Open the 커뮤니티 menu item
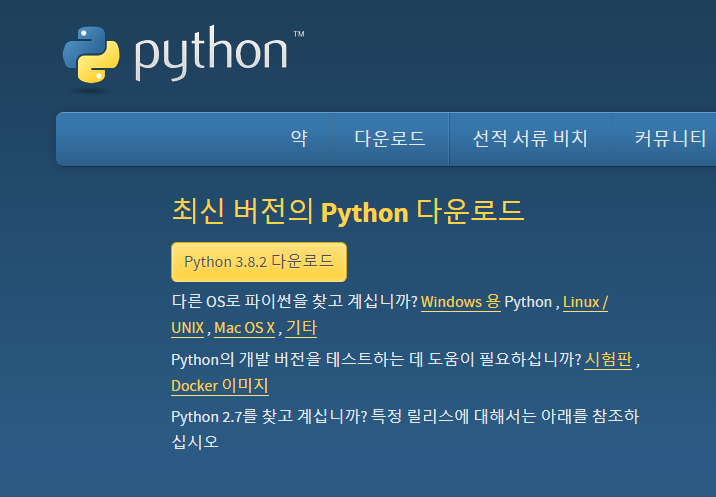The image size is (716, 497). pyautogui.click(x=670, y=138)
